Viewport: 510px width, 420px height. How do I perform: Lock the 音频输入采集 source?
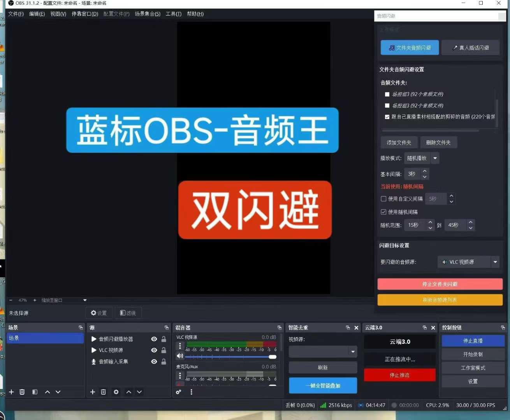point(164,362)
